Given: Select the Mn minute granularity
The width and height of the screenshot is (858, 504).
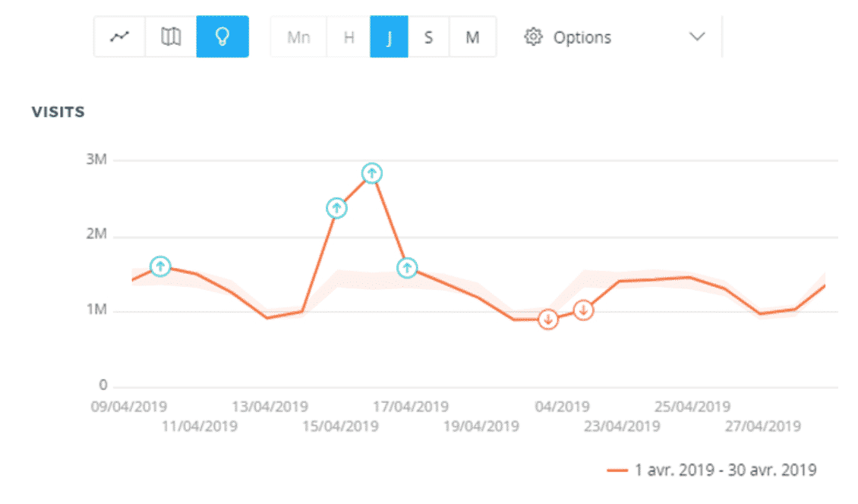Looking at the screenshot, I should click(298, 37).
